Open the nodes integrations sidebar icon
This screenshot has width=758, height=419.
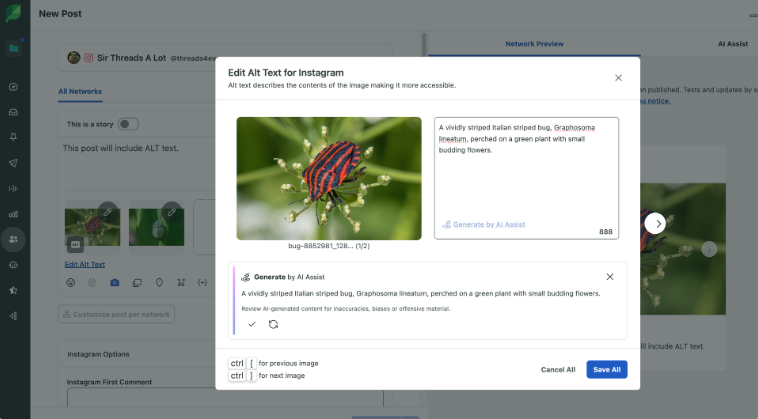point(14,316)
